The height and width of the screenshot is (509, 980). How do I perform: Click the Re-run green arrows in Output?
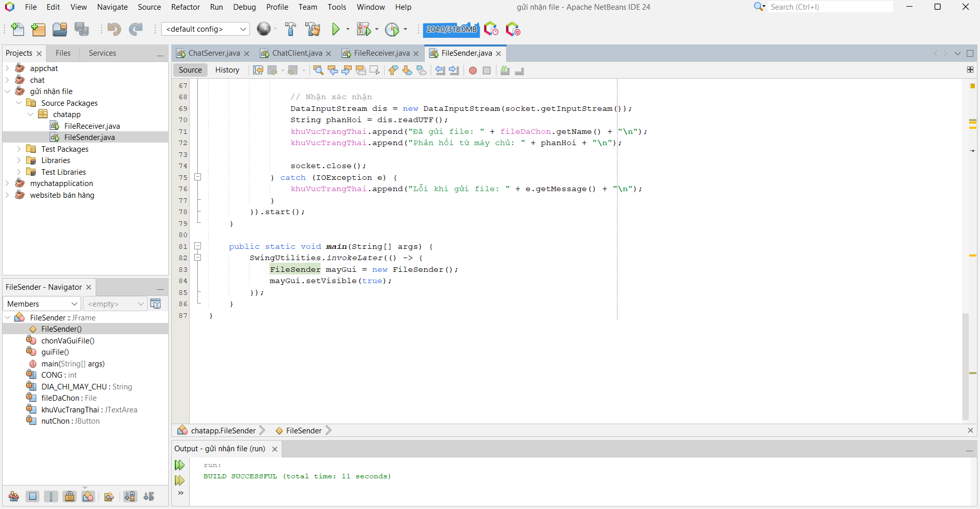(x=179, y=465)
